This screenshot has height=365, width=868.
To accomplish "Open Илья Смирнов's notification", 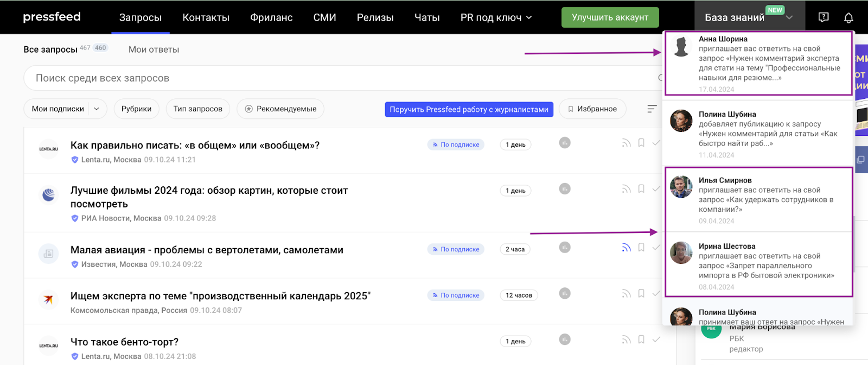I will 758,199.
